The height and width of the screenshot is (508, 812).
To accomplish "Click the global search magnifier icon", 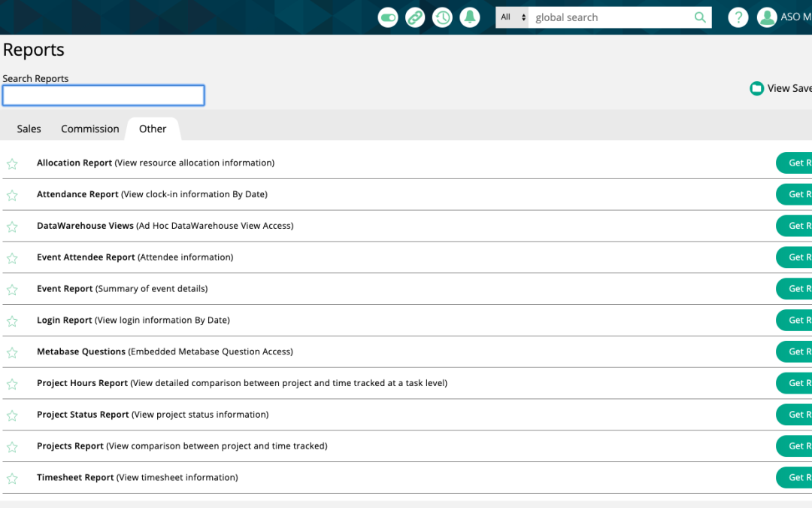I will [x=700, y=17].
